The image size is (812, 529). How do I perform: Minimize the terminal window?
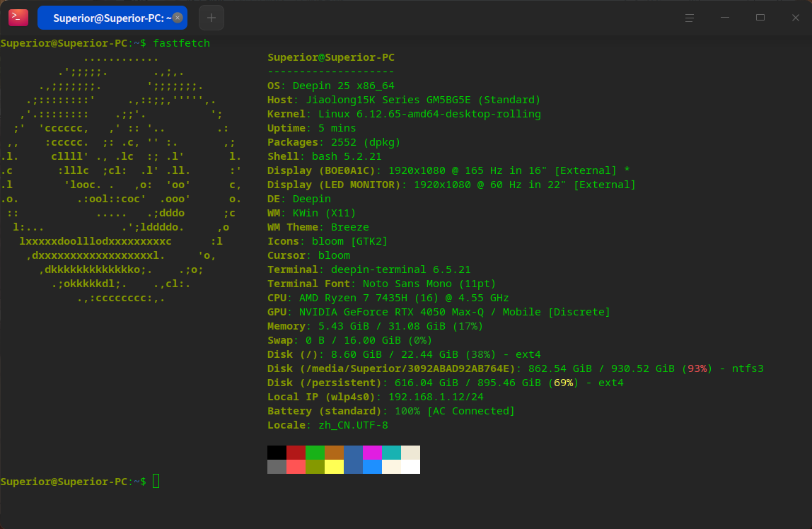tap(725, 18)
